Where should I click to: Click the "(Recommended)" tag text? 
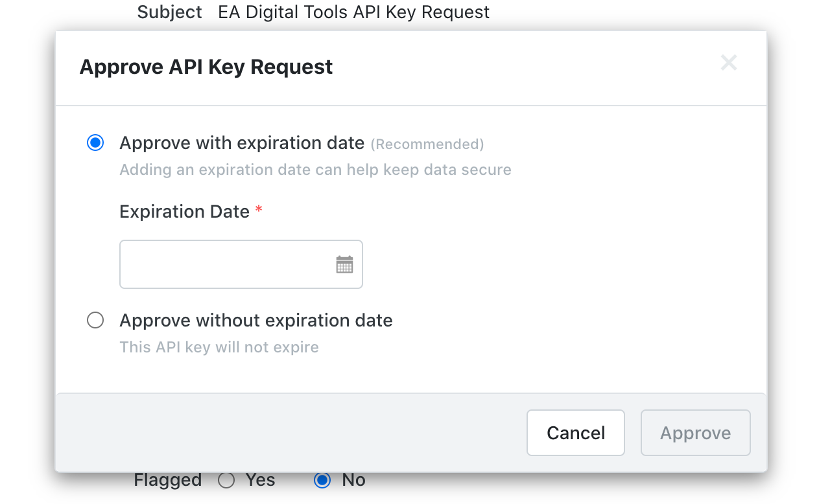click(x=427, y=144)
